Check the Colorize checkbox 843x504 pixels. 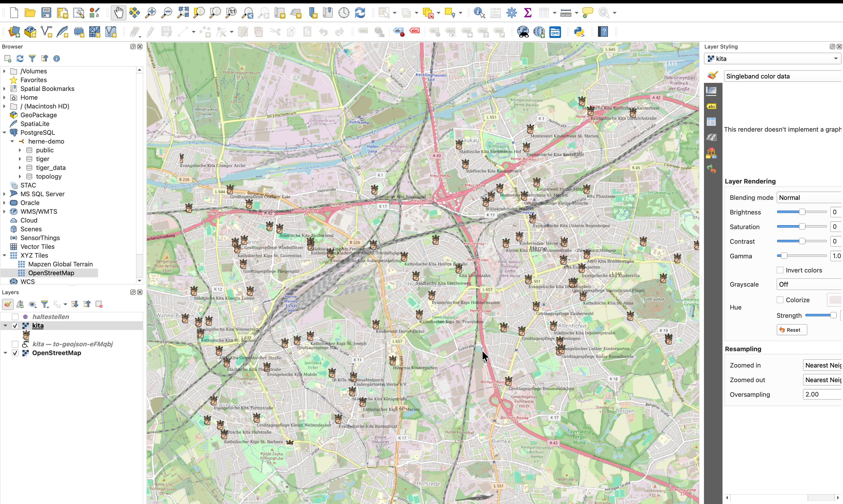click(780, 300)
